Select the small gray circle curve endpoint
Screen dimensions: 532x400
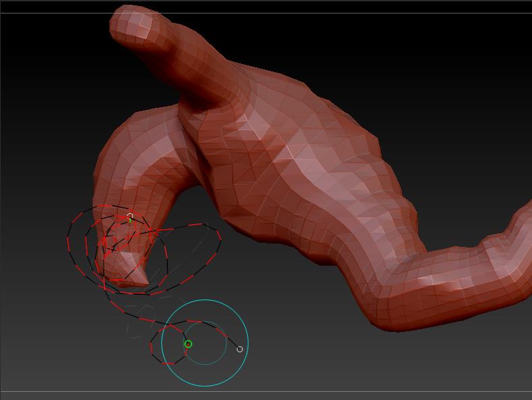click(x=240, y=349)
